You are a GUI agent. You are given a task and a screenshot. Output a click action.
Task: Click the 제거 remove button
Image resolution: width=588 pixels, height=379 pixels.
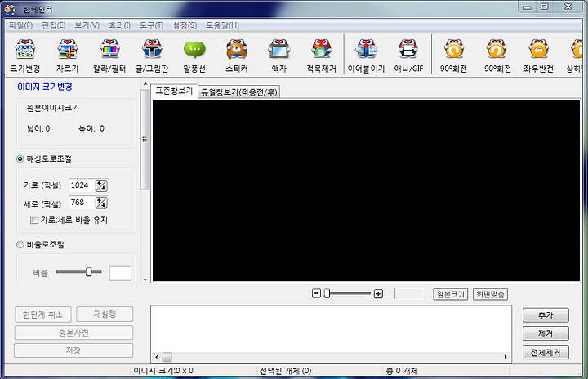[x=546, y=333]
